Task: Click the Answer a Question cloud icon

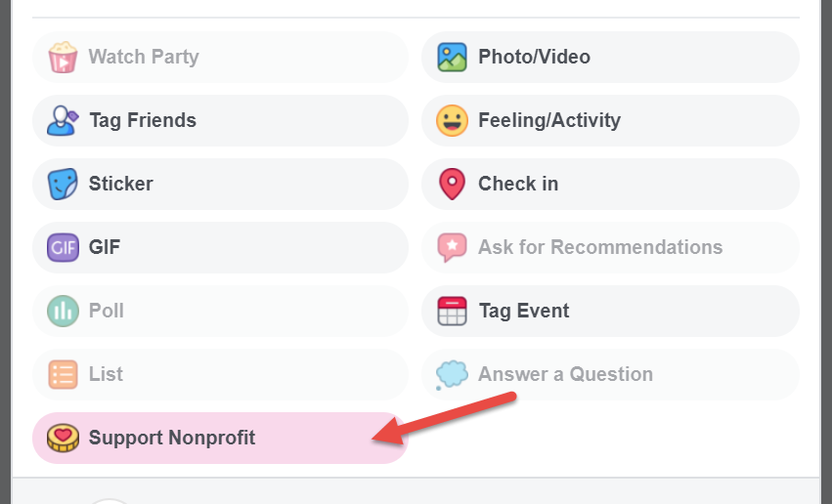Action: [452, 375]
